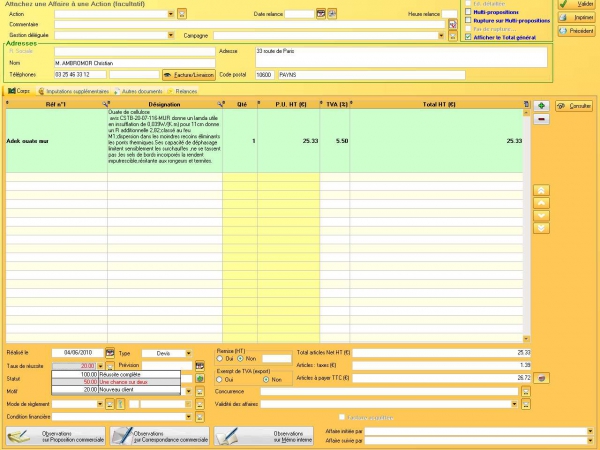Move line up one position arrow
This screenshot has height=450, width=600.
(x=541, y=203)
